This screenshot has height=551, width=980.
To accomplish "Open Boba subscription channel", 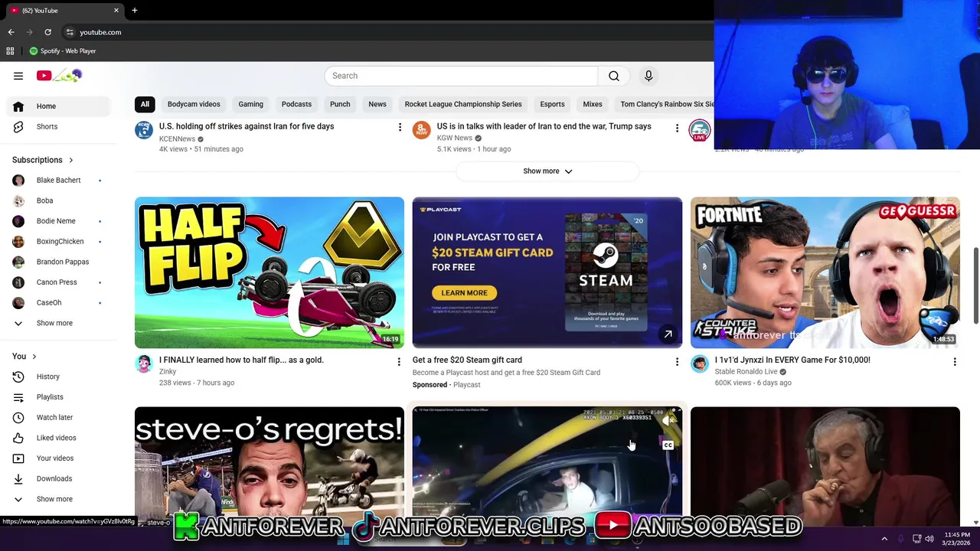I will (x=57, y=201).
